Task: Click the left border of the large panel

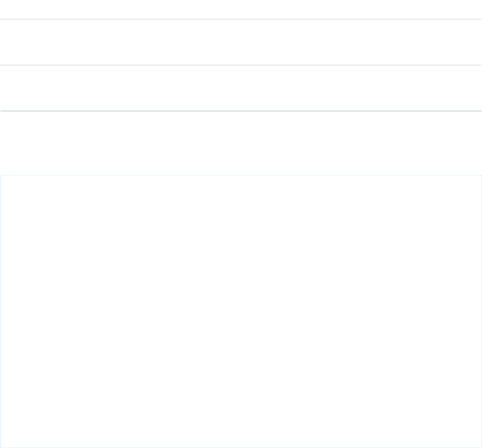Action: pos(0,312)
